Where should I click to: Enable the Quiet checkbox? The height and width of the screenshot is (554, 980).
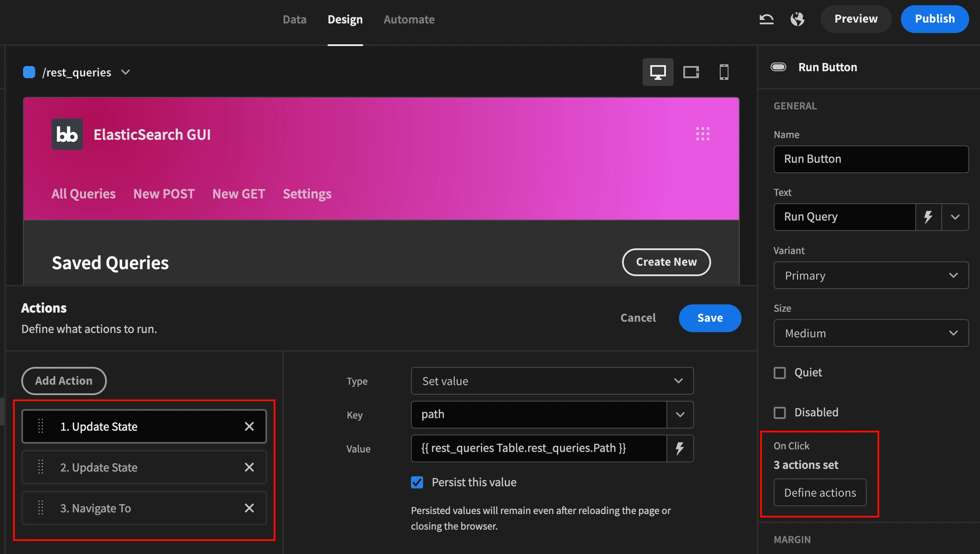780,373
